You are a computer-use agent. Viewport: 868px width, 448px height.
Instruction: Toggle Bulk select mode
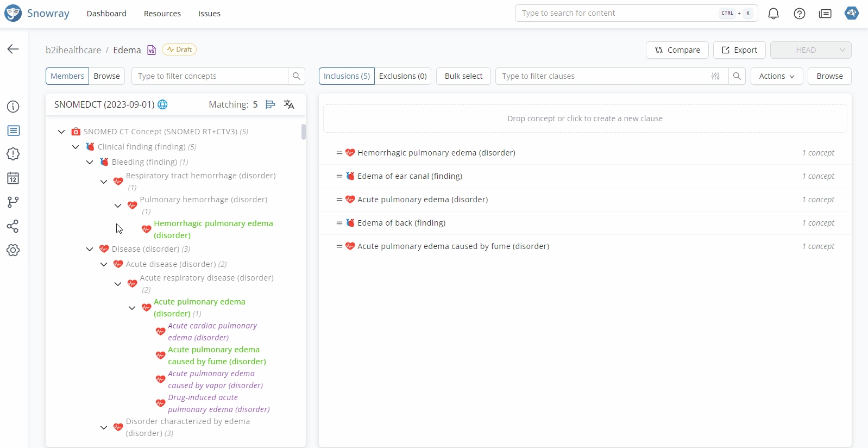[x=463, y=76]
